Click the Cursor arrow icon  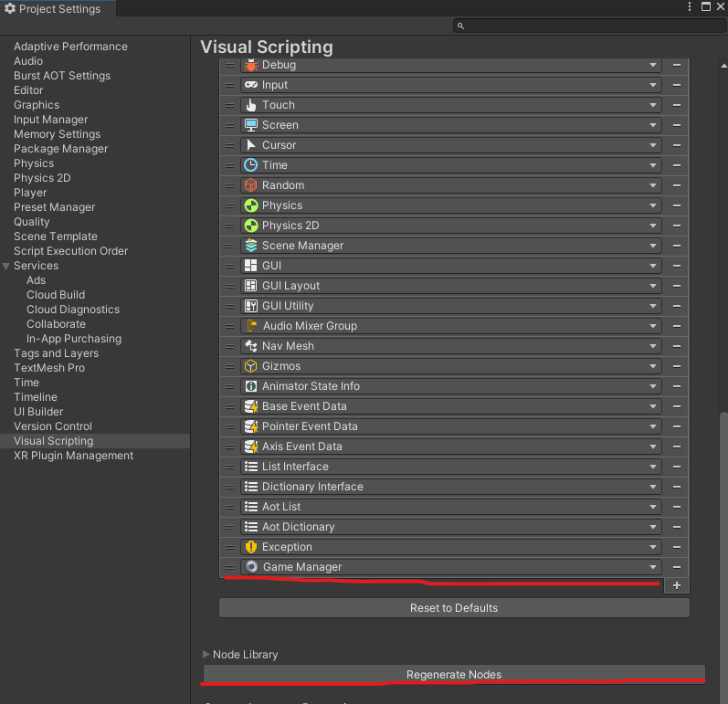(250, 145)
